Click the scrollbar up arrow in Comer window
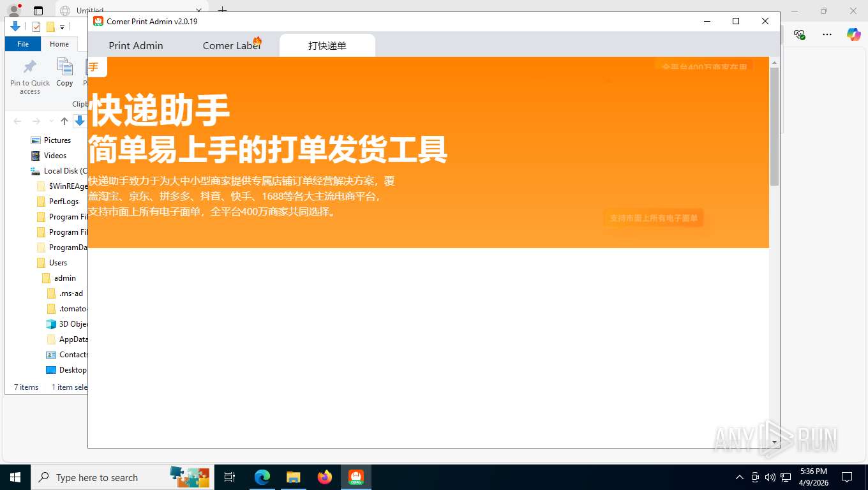The width and height of the screenshot is (868, 490). tap(775, 63)
